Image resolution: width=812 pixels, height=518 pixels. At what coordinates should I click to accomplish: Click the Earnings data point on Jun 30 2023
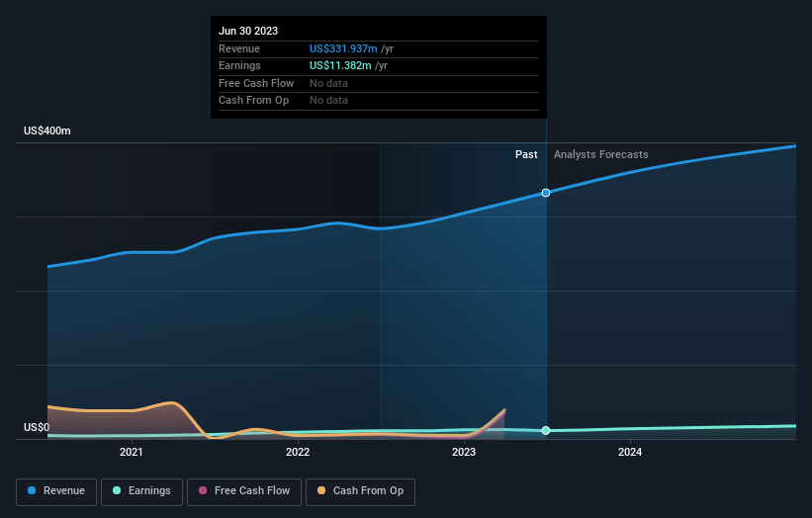[546, 431]
